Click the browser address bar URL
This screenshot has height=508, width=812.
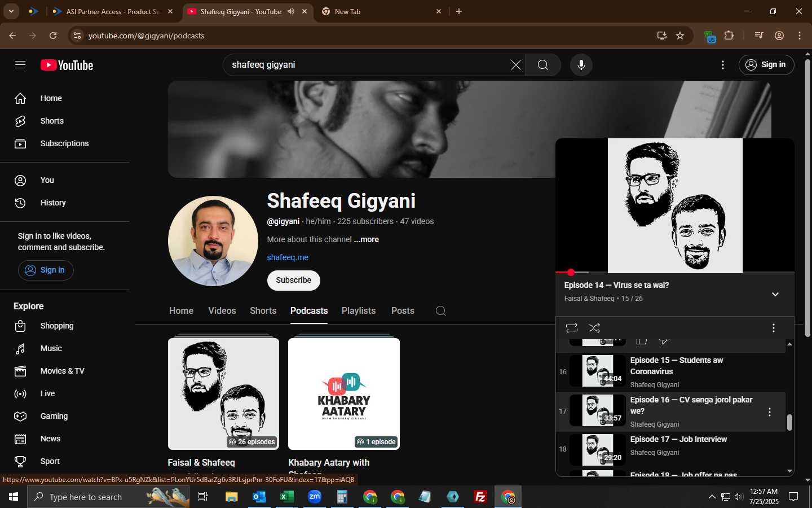[x=146, y=36]
